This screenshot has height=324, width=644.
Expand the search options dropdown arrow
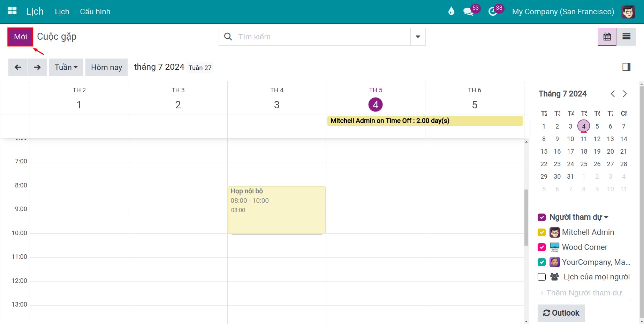pyautogui.click(x=418, y=37)
